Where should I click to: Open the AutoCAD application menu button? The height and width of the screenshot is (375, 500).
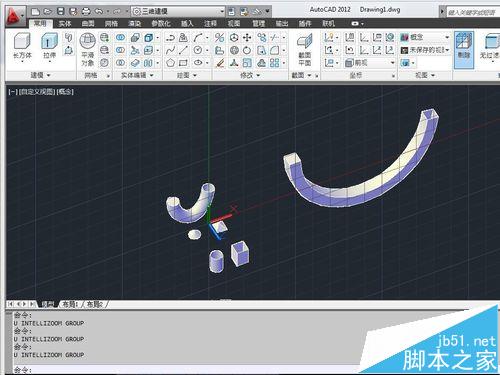15,17
